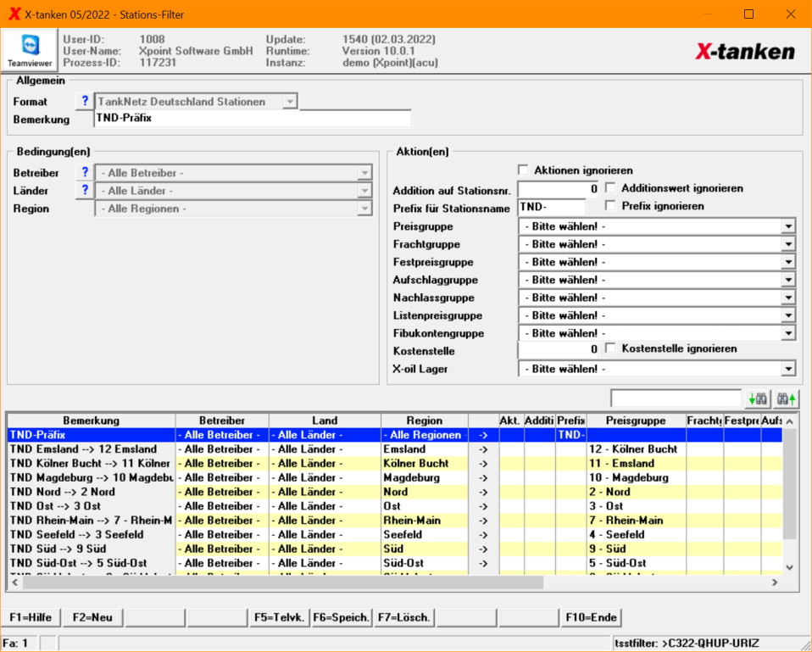
Task: Sort by the Betreiber column header
Action: (x=222, y=421)
